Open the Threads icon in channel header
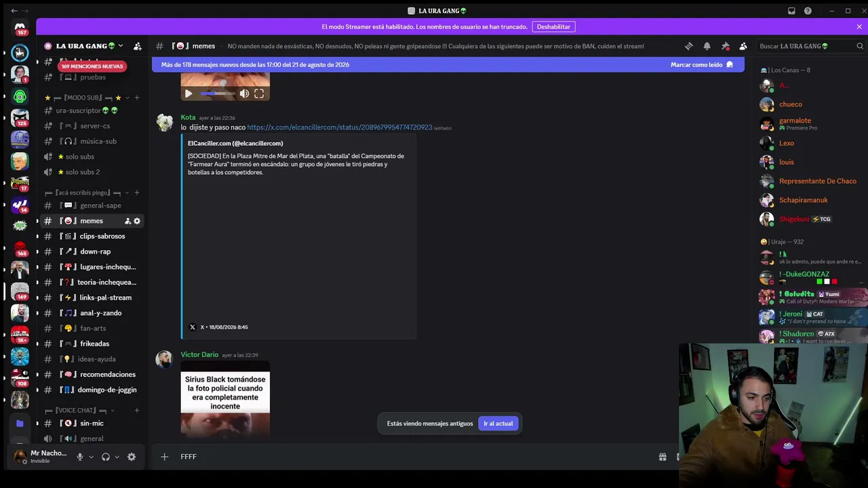The height and width of the screenshot is (488, 868). [689, 46]
